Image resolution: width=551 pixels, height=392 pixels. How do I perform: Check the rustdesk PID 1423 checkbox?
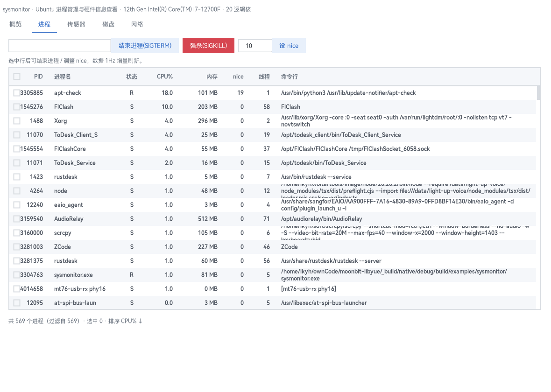click(x=17, y=177)
